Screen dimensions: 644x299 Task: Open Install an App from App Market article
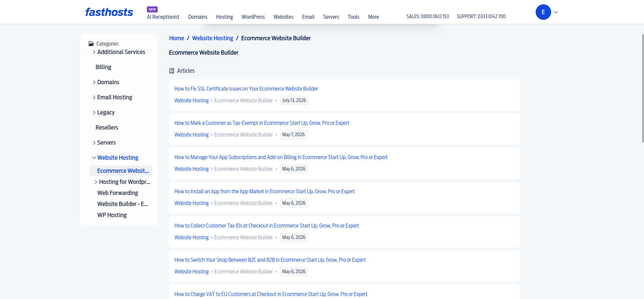pyautogui.click(x=265, y=191)
